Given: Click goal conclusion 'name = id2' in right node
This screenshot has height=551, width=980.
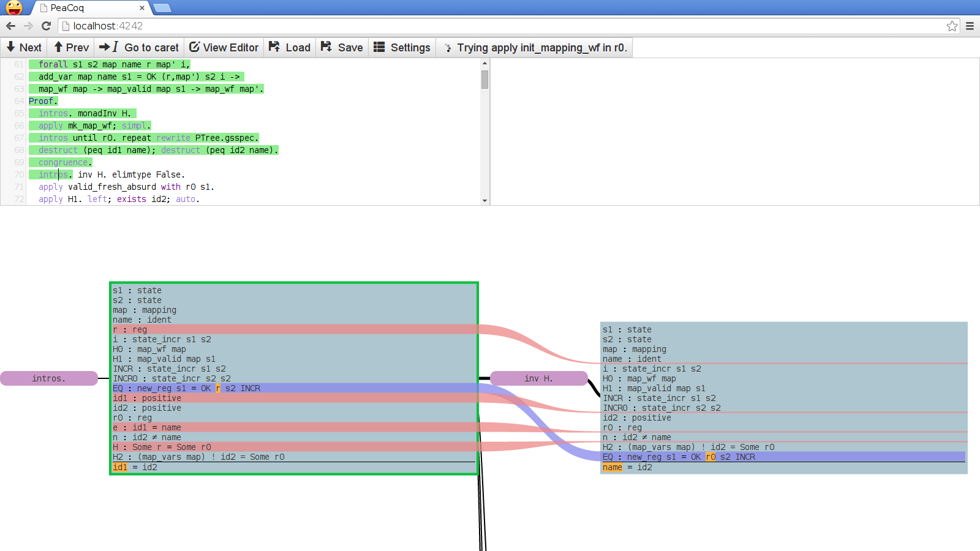Looking at the screenshot, I should pos(627,467).
